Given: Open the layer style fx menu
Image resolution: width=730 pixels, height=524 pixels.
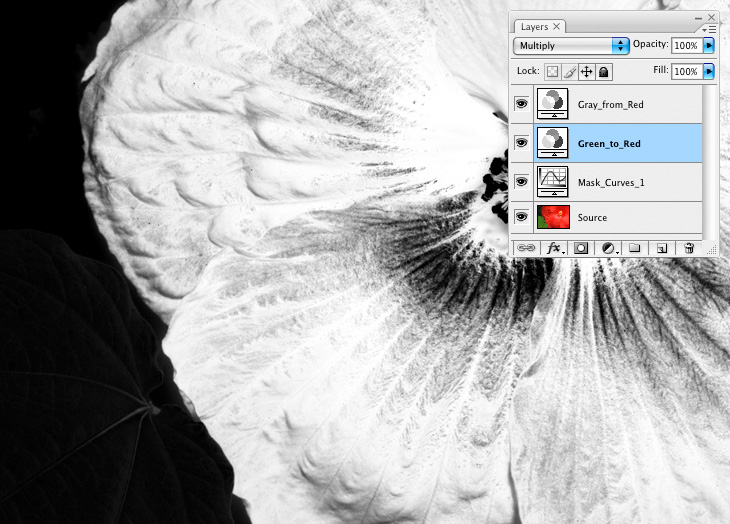Looking at the screenshot, I should click(552, 247).
